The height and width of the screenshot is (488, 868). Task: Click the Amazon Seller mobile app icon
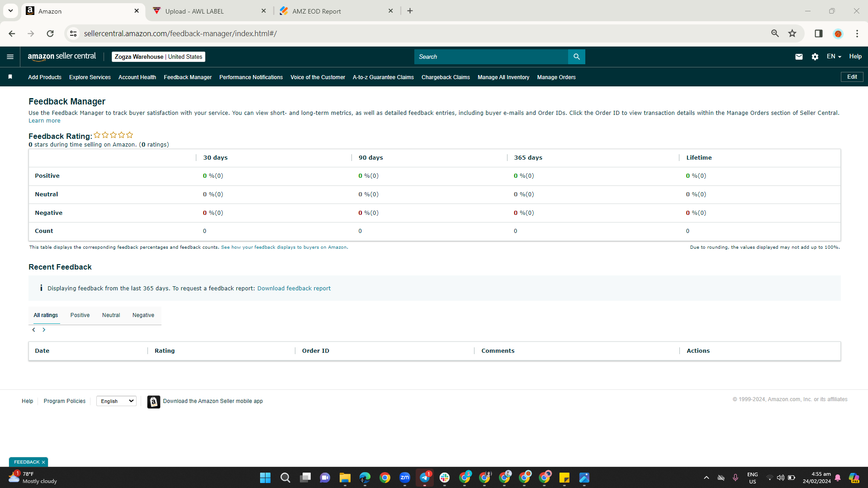(154, 402)
